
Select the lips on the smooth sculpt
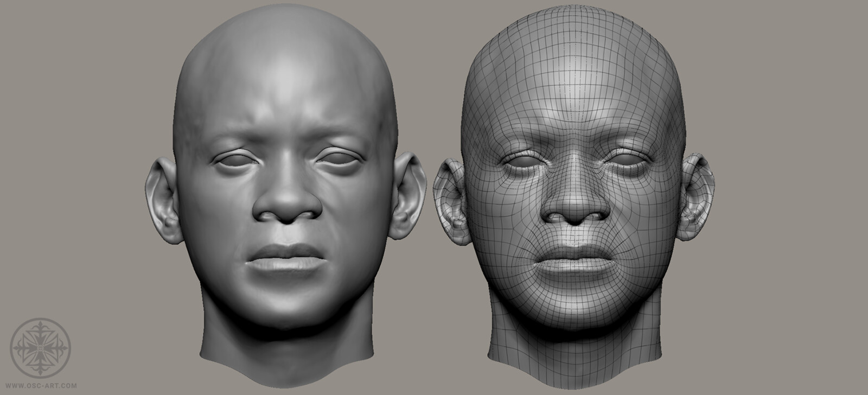pos(287,258)
